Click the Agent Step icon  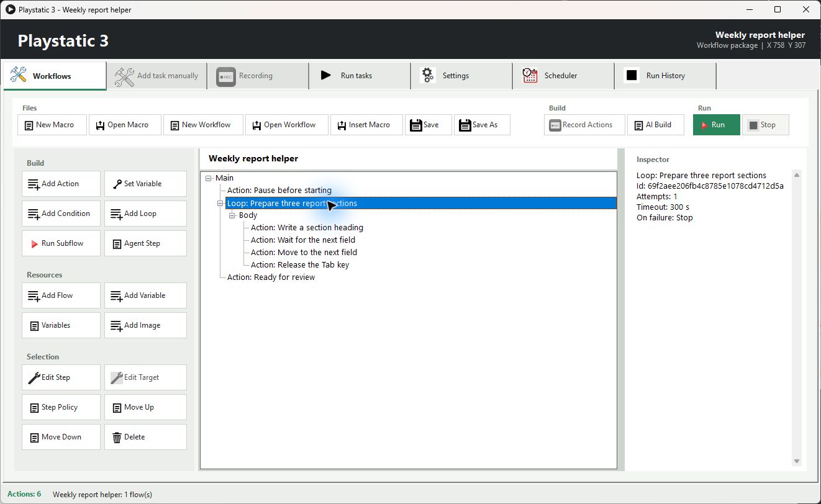pos(117,244)
